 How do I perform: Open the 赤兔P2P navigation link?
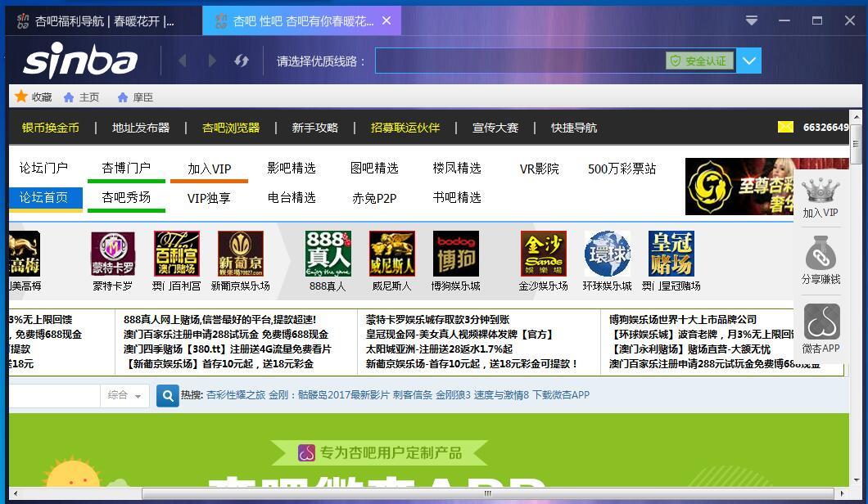[x=374, y=198]
